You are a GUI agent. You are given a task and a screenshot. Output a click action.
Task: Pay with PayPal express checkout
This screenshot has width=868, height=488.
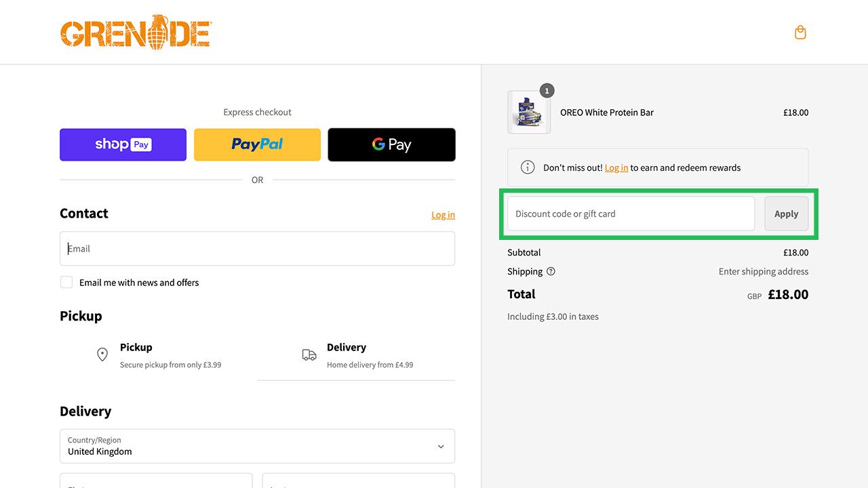pyautogui.click(x=257, y=144)
